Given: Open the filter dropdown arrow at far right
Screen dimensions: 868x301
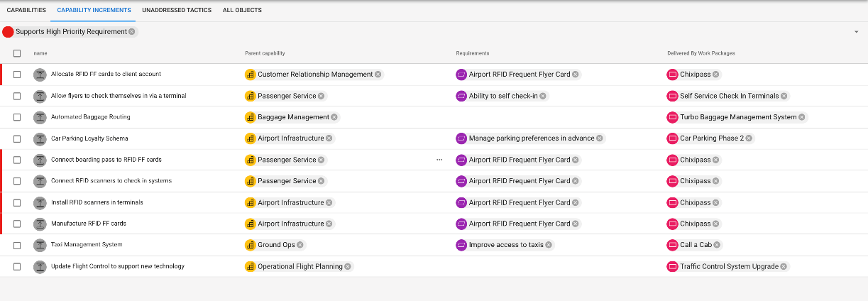Looking at the screenshot, I should coord(857,32).
